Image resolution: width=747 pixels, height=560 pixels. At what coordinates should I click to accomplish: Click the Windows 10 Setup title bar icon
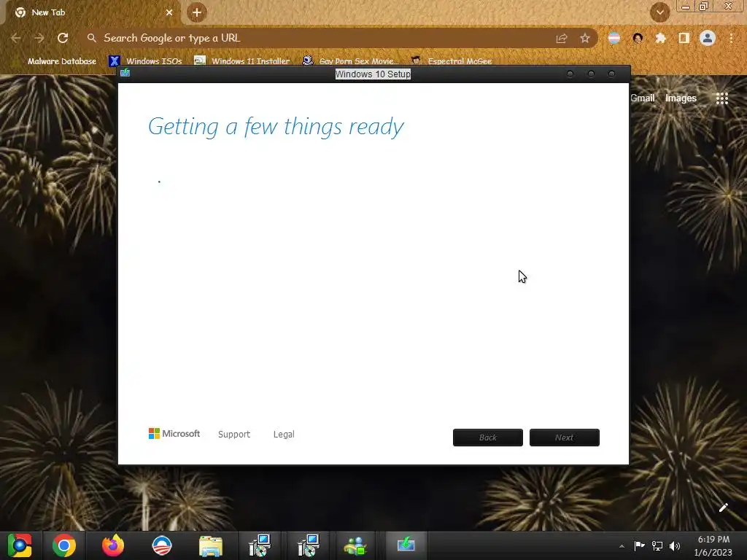pyautogui.click(x=125, y=73)
